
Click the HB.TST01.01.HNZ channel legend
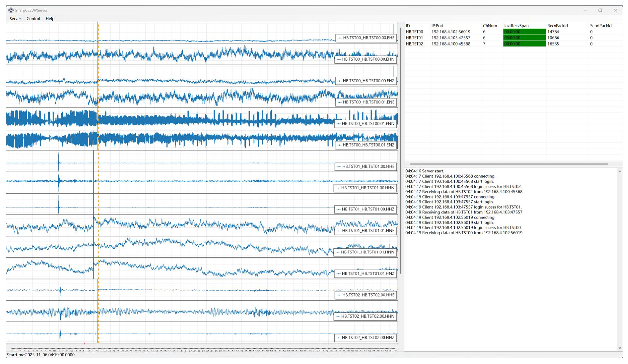tap(365, 274)
